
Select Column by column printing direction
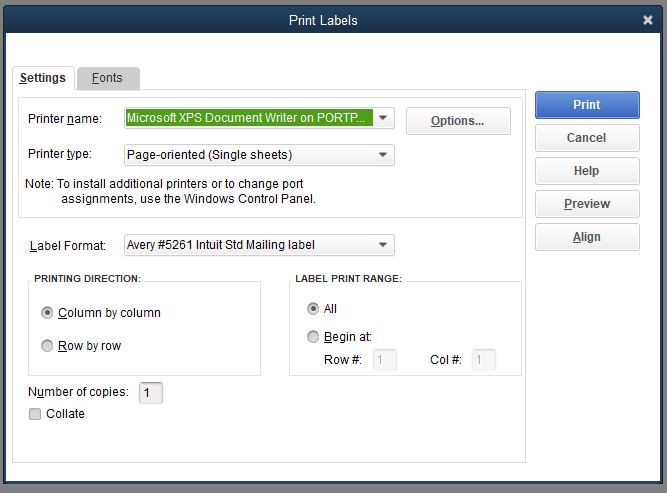point(47,313)
